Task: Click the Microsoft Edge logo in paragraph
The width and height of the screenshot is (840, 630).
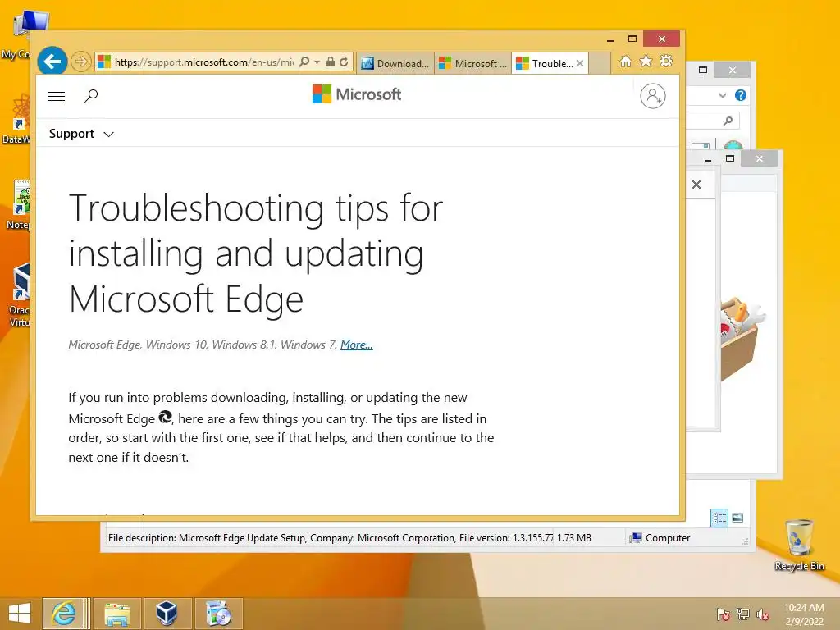Action: point(166,418)
